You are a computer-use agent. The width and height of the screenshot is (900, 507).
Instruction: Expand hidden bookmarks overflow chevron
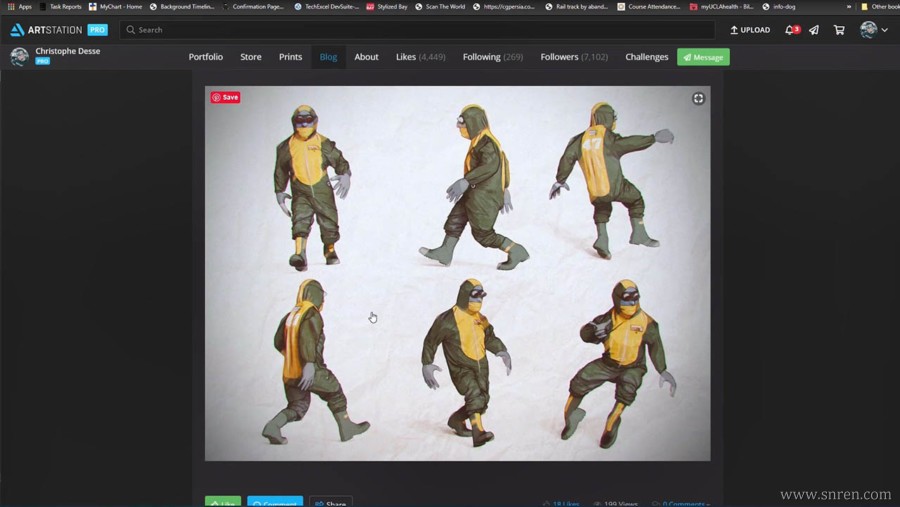click(x=849, y=6)
